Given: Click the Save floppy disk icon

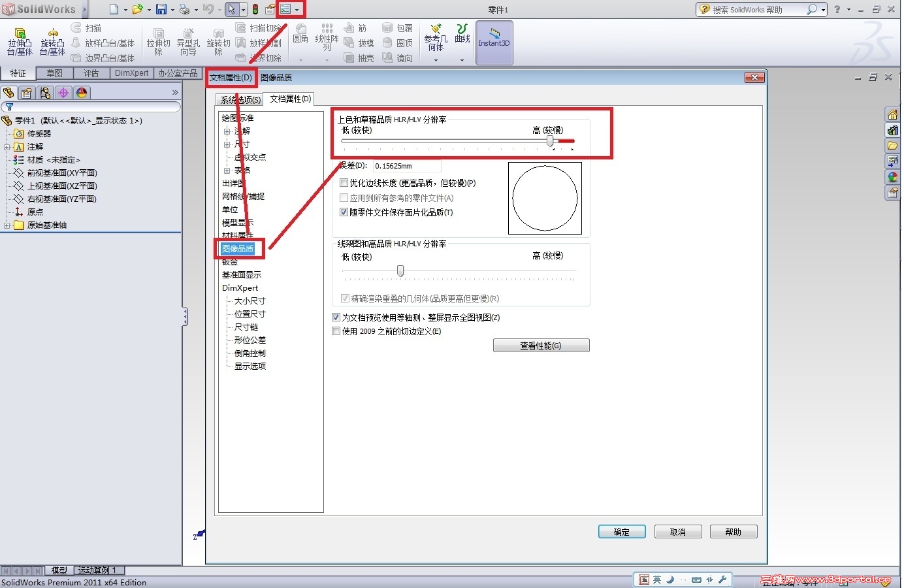Looking at the screenshot, I should click(161, 9).
